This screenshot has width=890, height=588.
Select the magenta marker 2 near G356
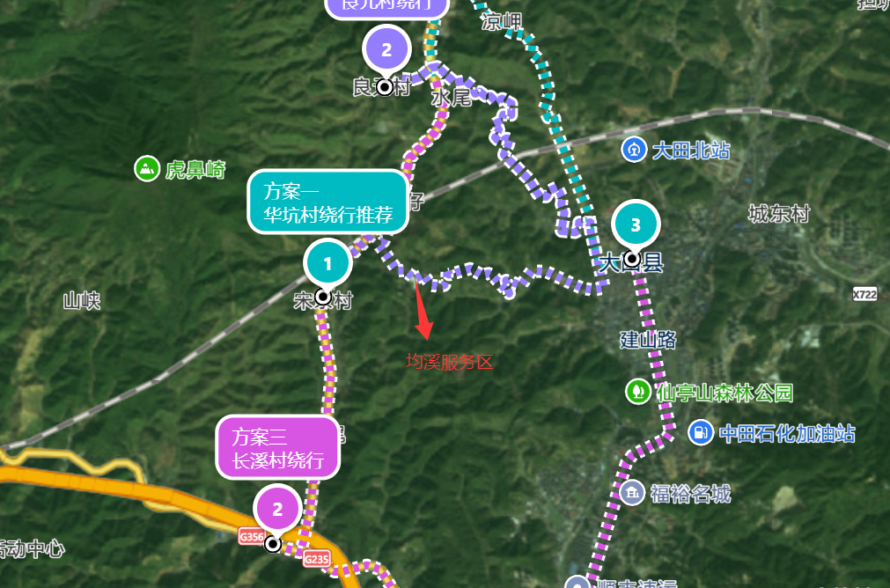click(277, 509)
